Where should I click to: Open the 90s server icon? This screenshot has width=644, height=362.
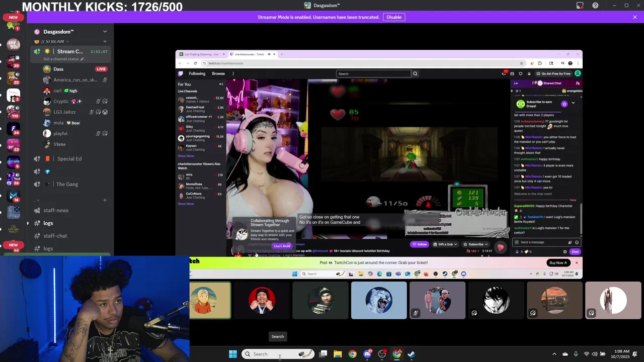[14, 45]
